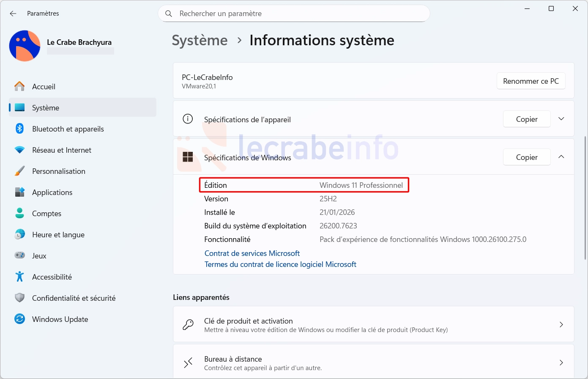Click the back arrow in title bar

click(13, 14)
